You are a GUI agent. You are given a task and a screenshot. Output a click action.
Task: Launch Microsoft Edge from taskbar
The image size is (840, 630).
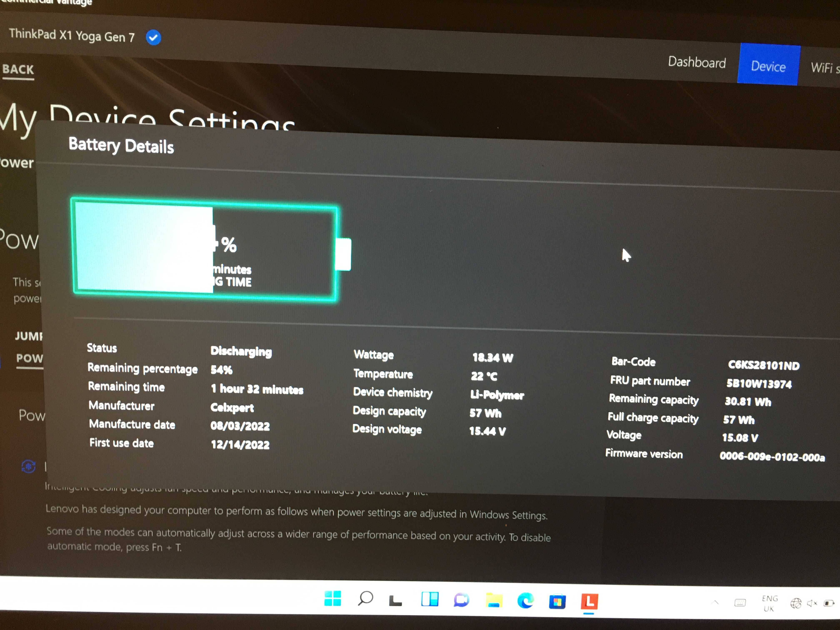525,601
